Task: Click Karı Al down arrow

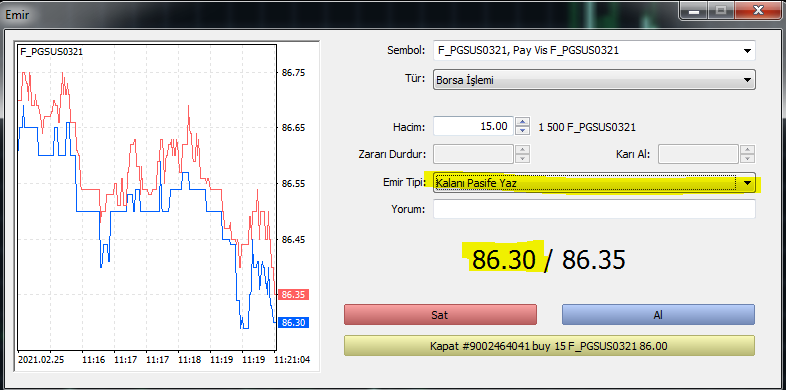Action: point(748,158)
